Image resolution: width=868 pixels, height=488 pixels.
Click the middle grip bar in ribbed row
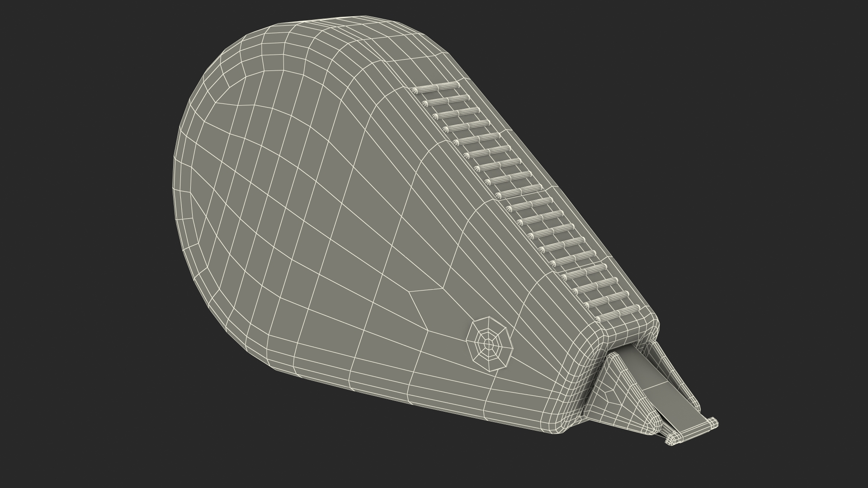[530, 203]
